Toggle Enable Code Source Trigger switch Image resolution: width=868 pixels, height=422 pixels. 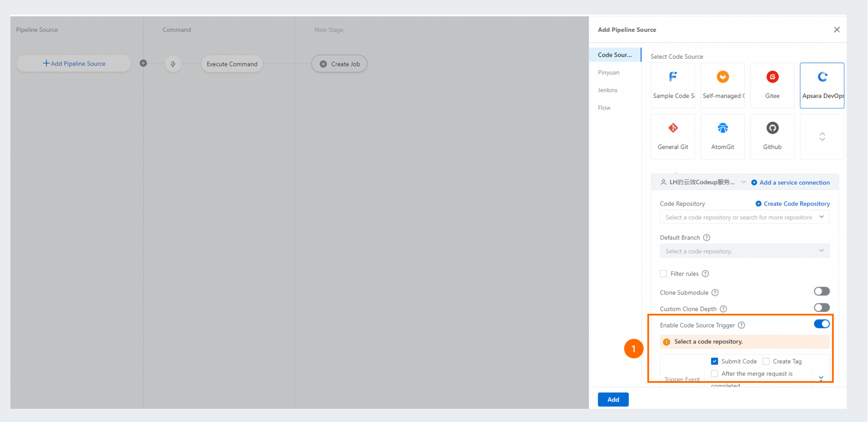[821, 324]
